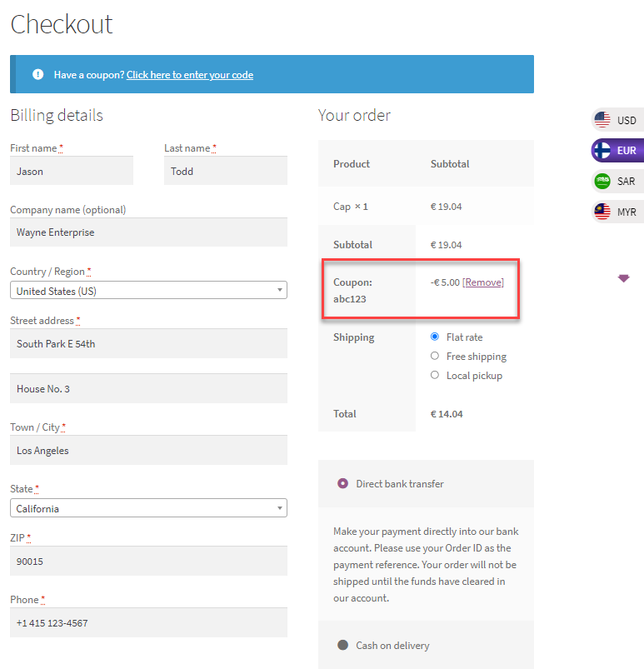Focus the Last name input
The width and height of the screenshot is (644, 669).
[226, 171]
